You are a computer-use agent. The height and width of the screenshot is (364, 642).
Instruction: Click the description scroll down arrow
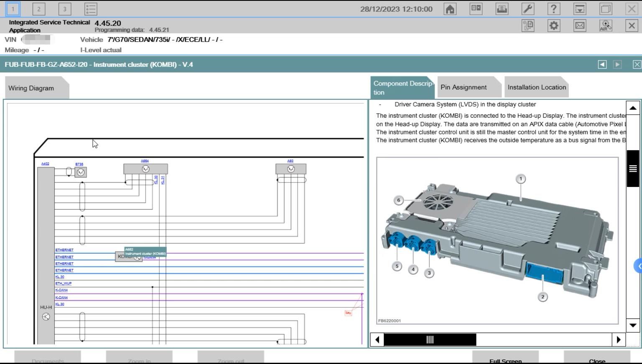click(x=633, y=325)
